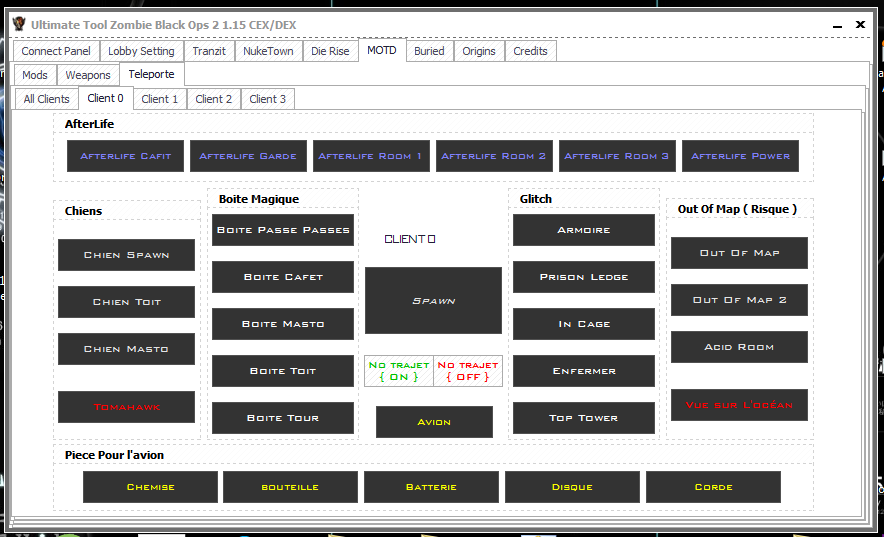Click the Bouteille button
The image size is (884, 537).
290,487
